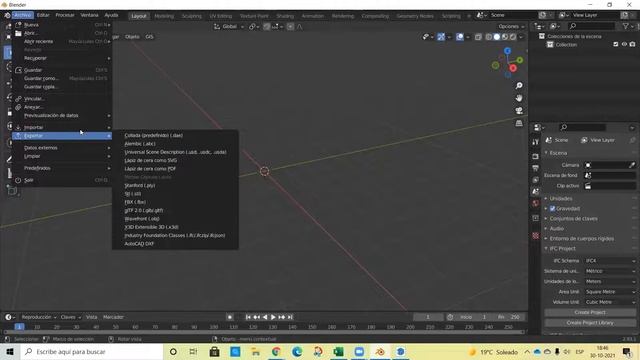
Task: Click the hand pan-view icon in viewport
Action: pyautogui.click(x=519, y=98)
